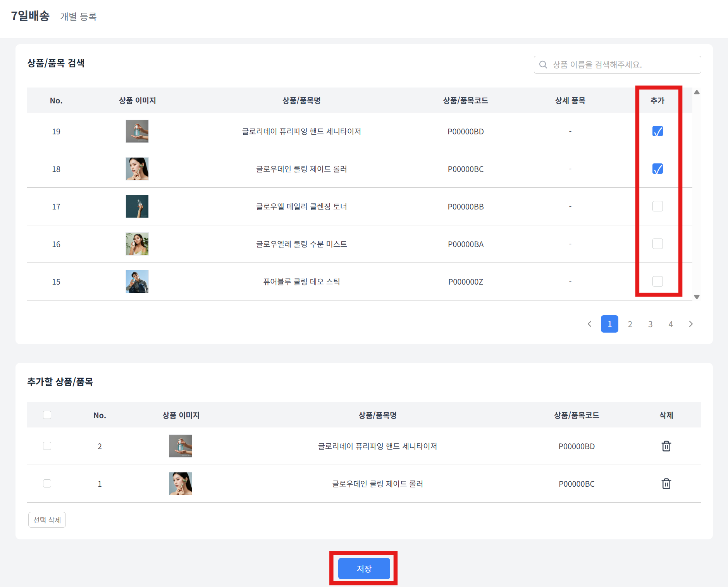Click the search magnifier icon
The width and height of the screenshot is (728, 587).
[543, 65]
